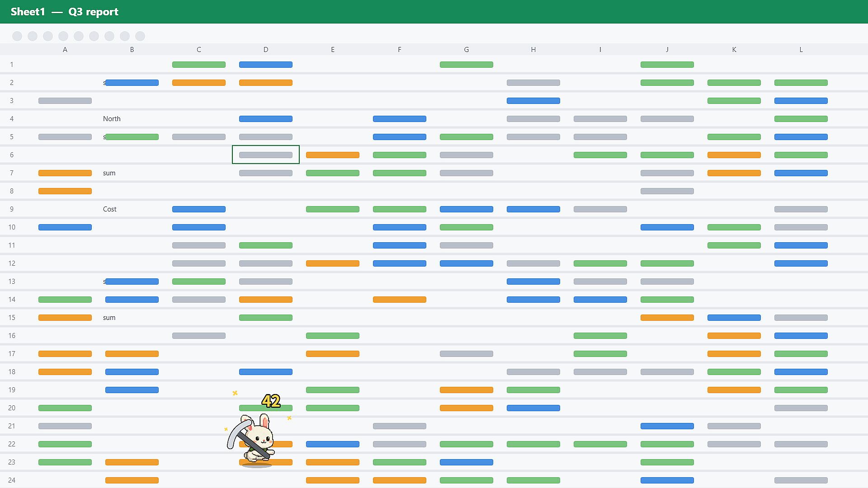Select column A header
The height and width of the screenshot is (488, 868).
point(65,50)
